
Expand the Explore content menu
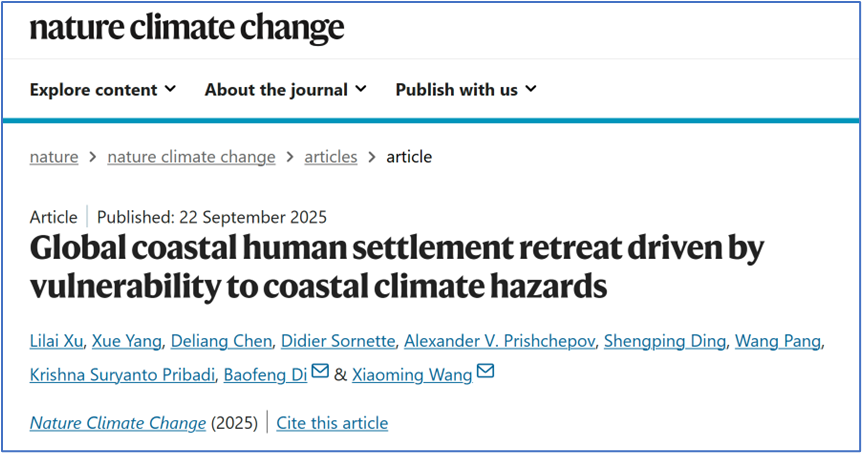click(103, 89)
